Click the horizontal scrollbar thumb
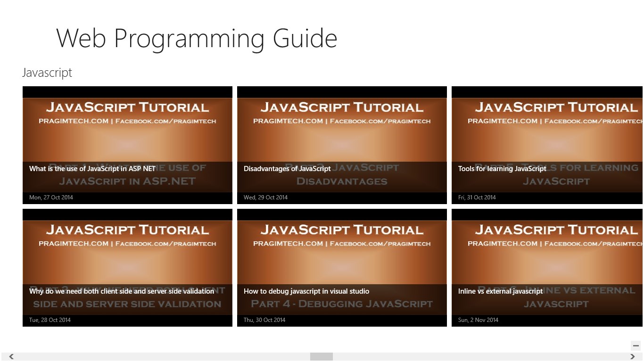The width and height of the screenshot is (644, 362). coord(321,357)
